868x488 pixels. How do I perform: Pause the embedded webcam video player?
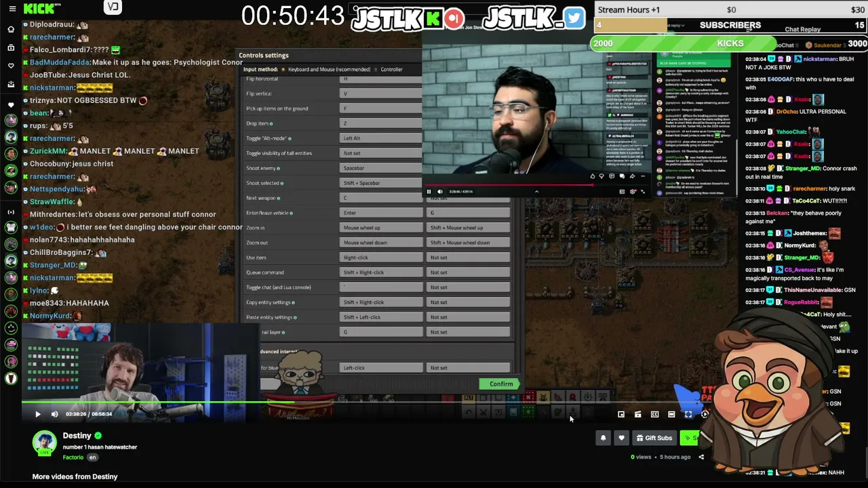(x=429, y=192)
